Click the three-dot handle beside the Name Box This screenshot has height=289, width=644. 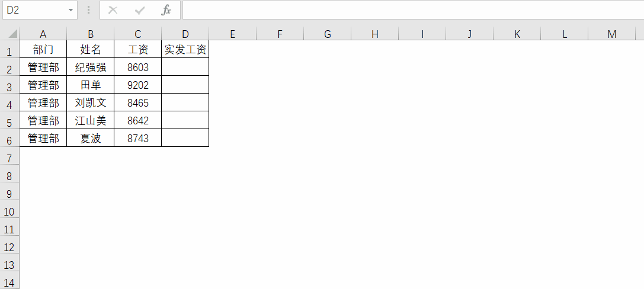pos(89,10)
